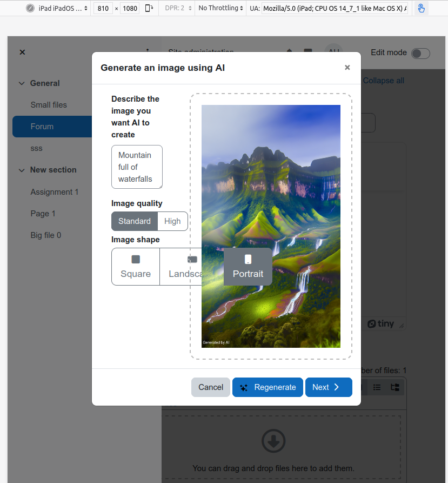Click the image description text box
448x483 pixels.
137,167
